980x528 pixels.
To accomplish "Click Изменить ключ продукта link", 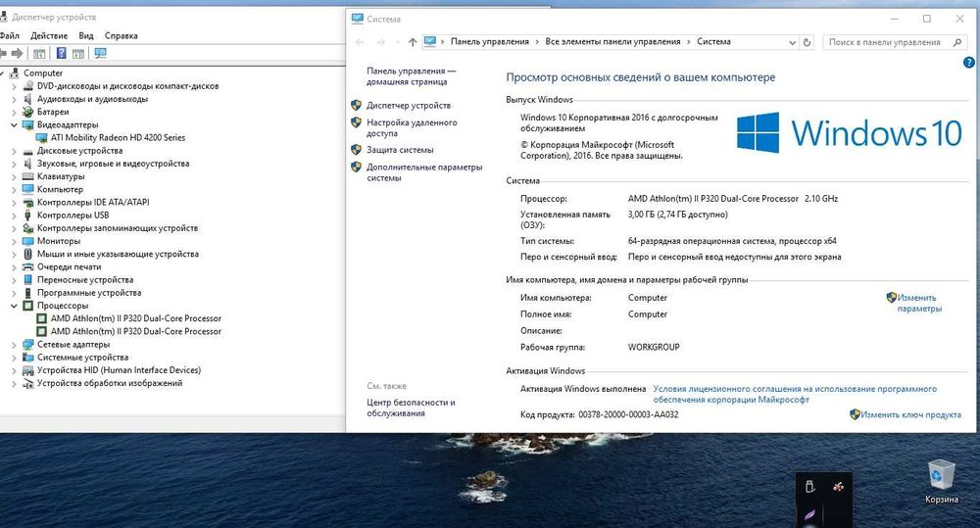I will (910, 414).
